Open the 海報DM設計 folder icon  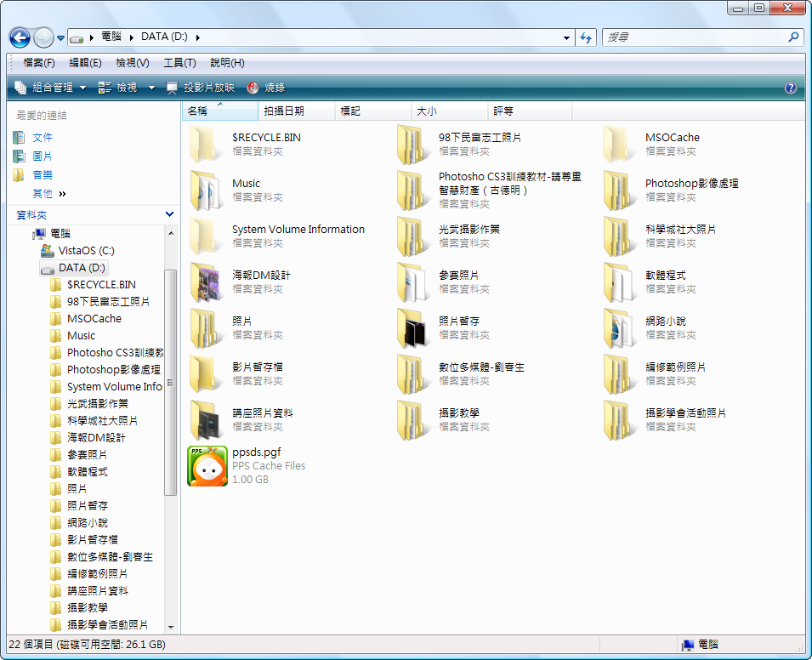207,282
